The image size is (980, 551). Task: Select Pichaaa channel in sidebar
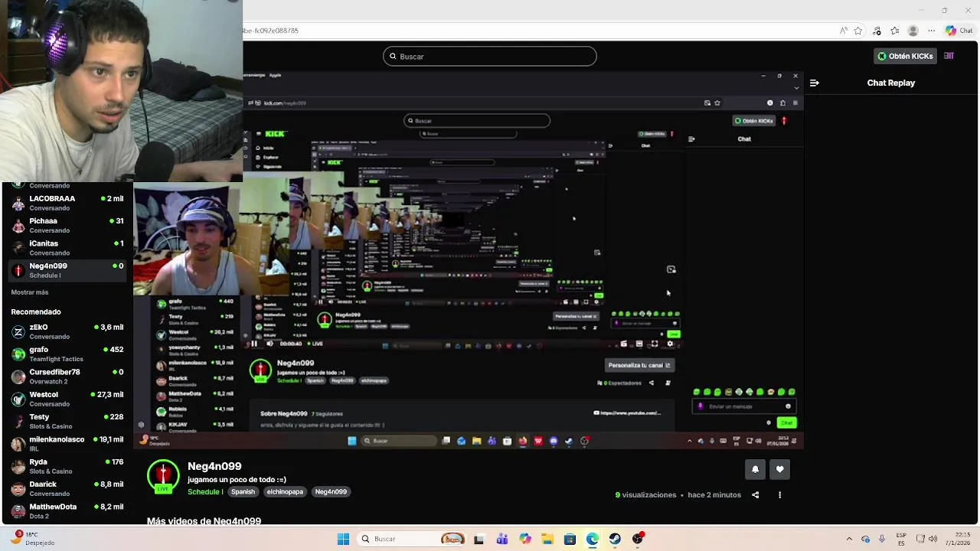pyautogui.click(x=67, y=225)
